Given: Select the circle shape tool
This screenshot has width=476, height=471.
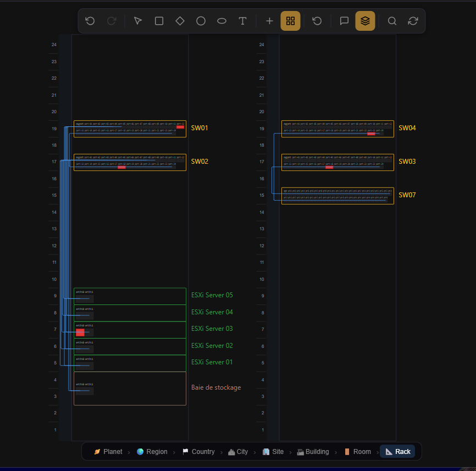Looking at the screenshot, I should [201, 21].
